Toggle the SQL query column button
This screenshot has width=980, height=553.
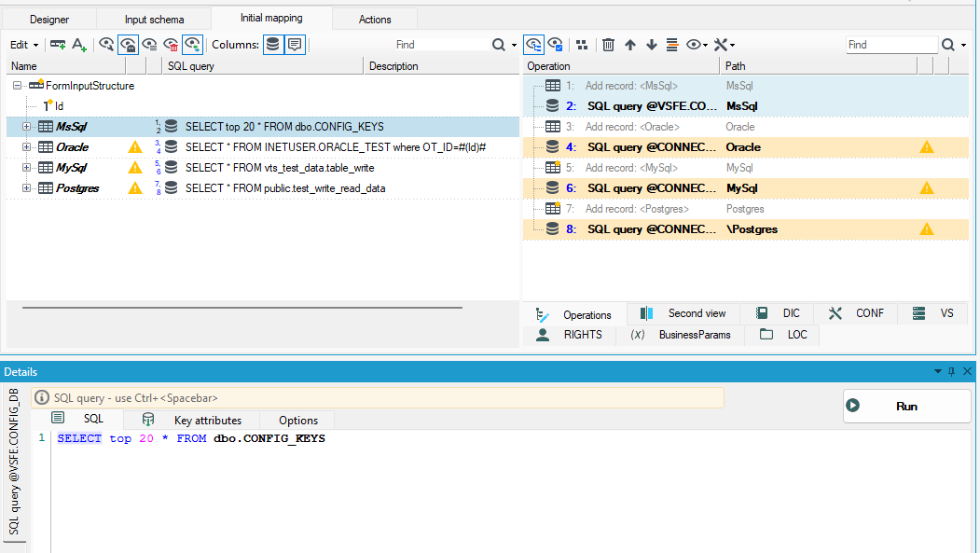click(x=273, y=45)
